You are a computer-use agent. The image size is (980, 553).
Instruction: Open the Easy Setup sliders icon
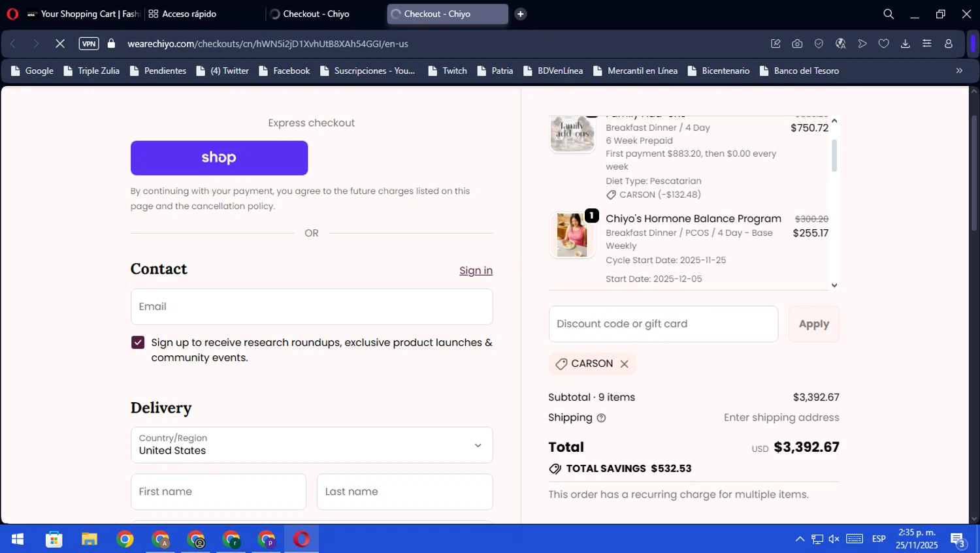tap(927, 44)
